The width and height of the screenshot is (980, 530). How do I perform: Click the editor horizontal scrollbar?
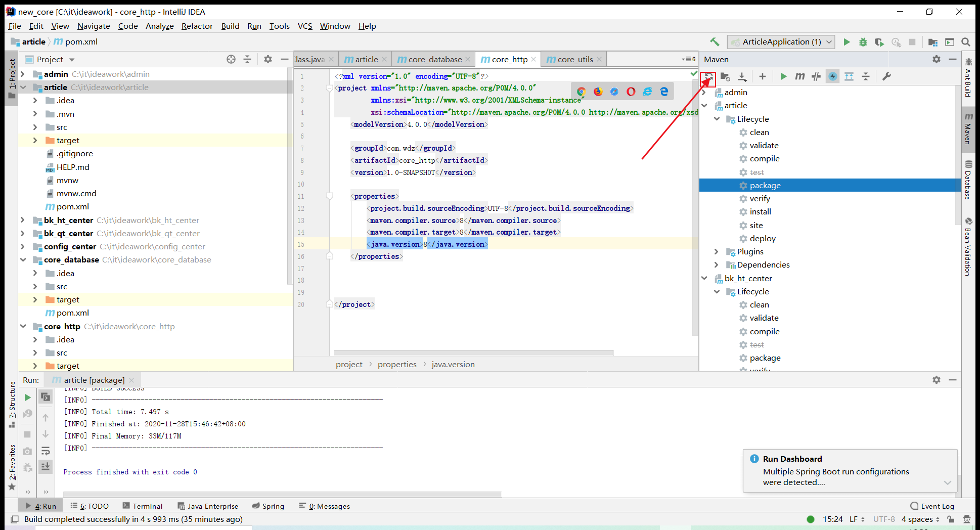coord(473,352)
